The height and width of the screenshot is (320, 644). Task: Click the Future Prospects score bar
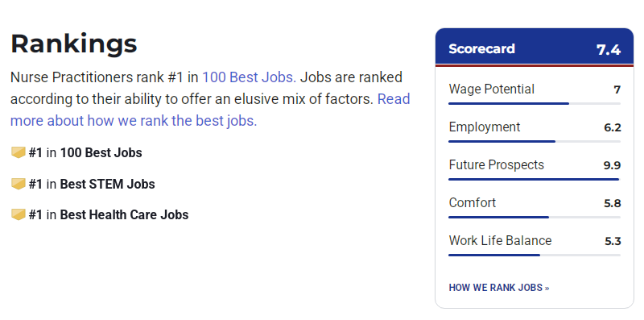[535, 179]
